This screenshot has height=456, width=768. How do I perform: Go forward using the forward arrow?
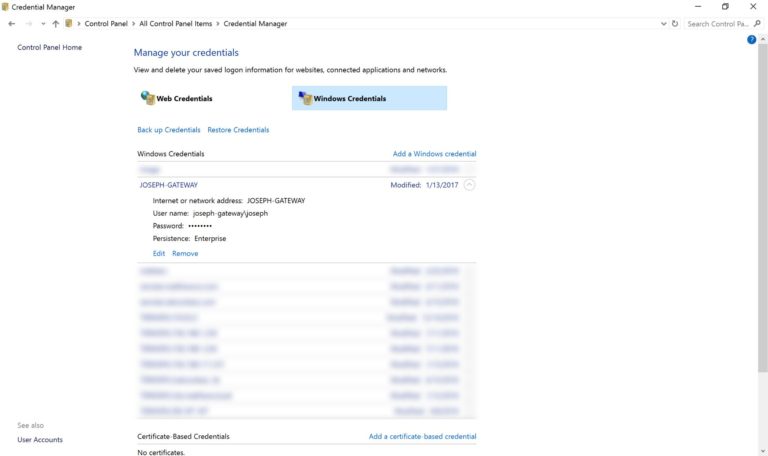28,24
